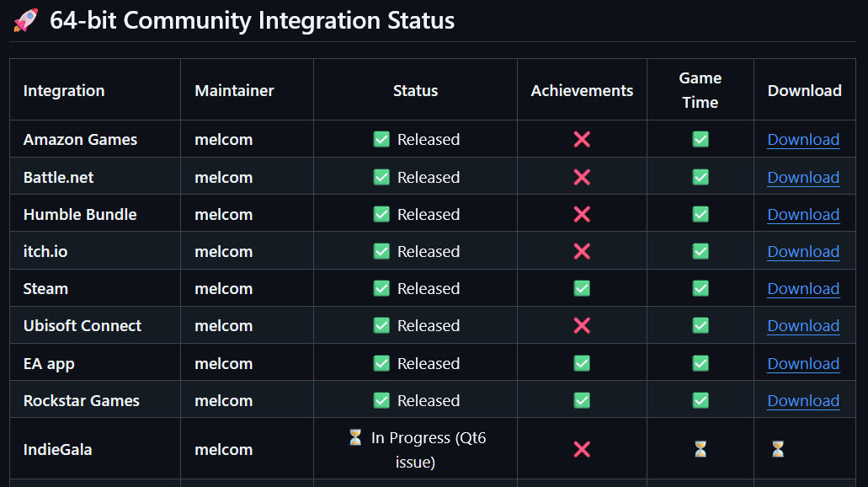Click 'Released' text in the Rockstar Games row

(x=429, y=400)
